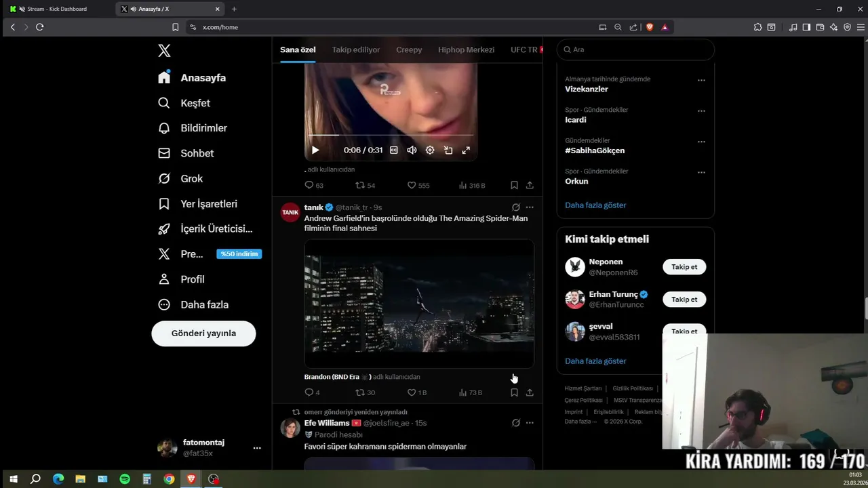Select Sana özel tab
Image resolution: width=868 pixels, height=488 pixels.
pos(298,49)
